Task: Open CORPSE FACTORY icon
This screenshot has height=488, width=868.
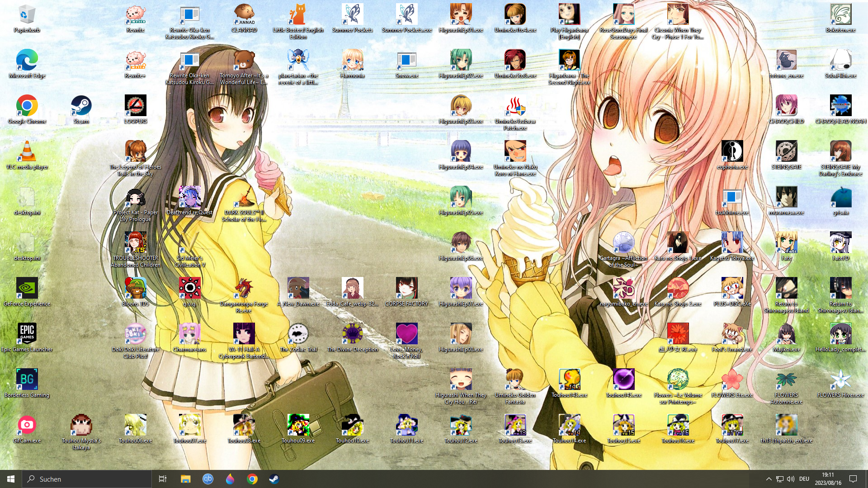Action: pyautogui.click(x=406, y=292)
